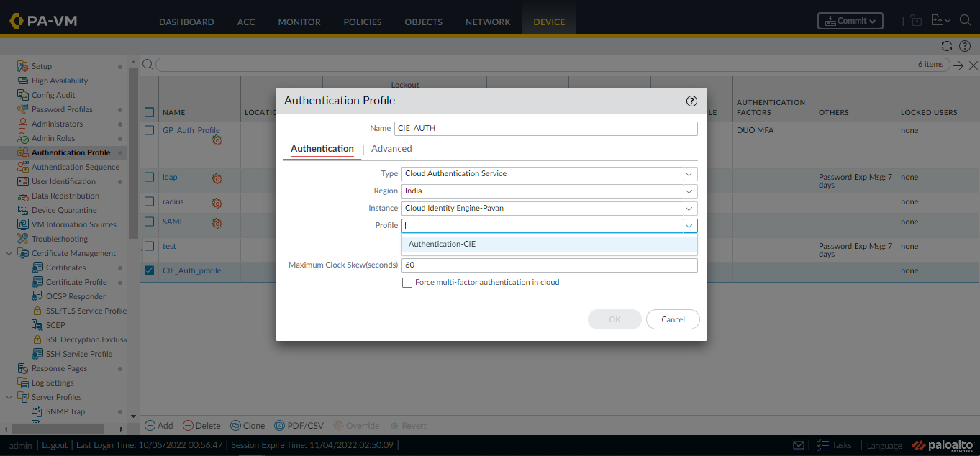The image size is (980, 456).
Task: Open settings gear icon next to ldap profile
Action: [x=217, y=178]
